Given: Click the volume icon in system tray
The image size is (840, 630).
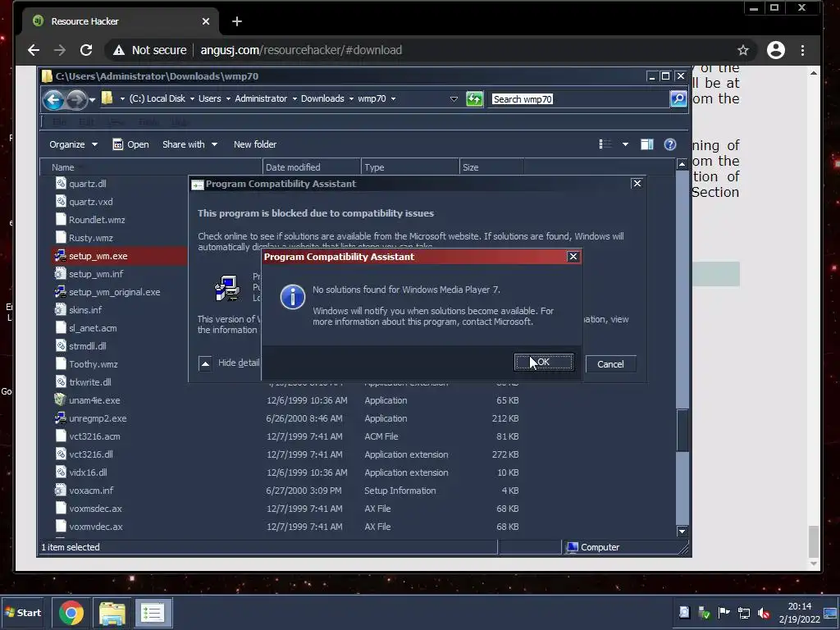Looking at the screenshot, I should coord(764,614).
